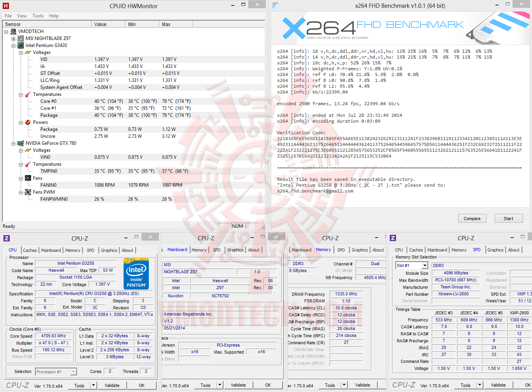Click the Fans PWM icon in the sensor tree
The image size is (532, 392).
(28, 192)
